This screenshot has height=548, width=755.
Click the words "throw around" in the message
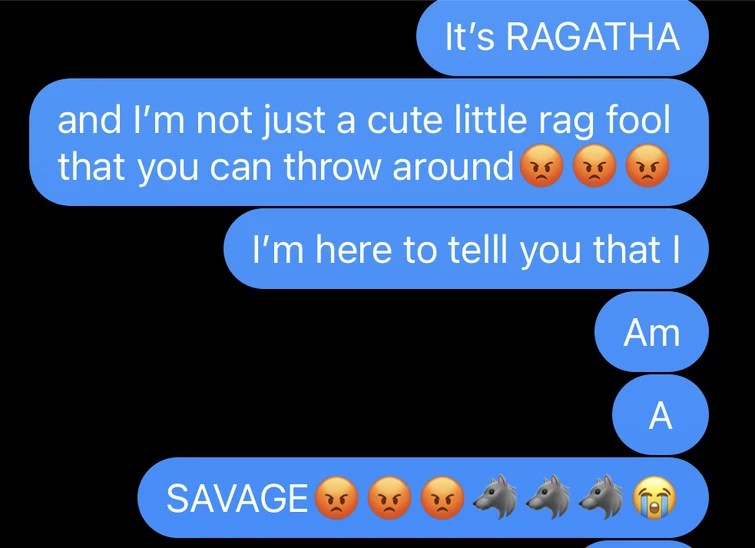(399, 167)
